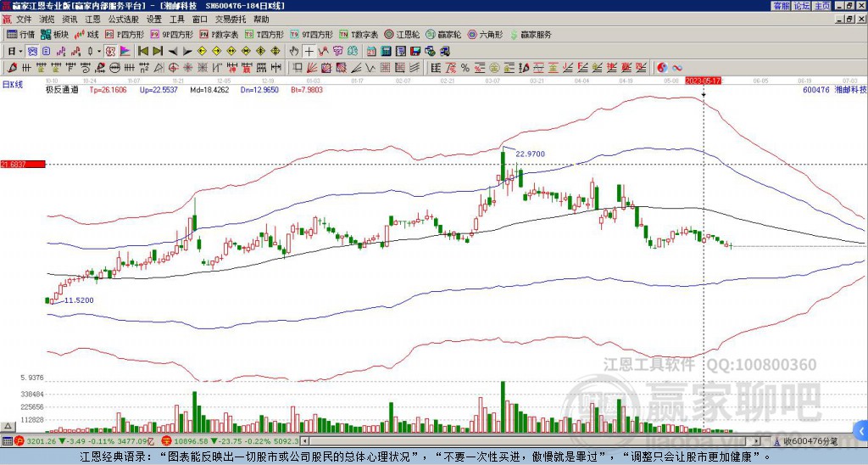The height and width of the screenshot is (465, 868).
Task: Click the 600476 湘邮科技 stock label
Action: click(x=834, y=89)
